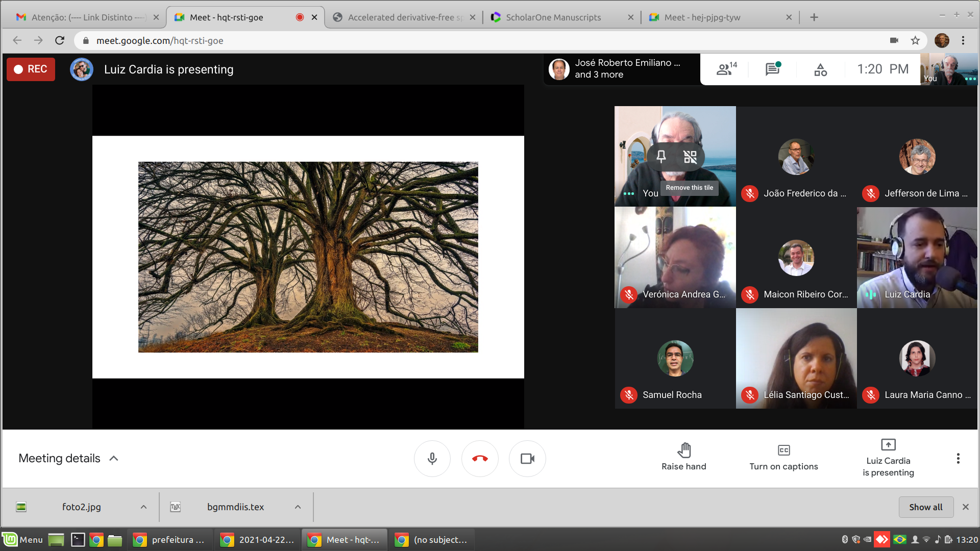This screenshot has height=551, width=980.
Task: Open the Chrome profile avatar
Action: [x=942, y=40]
